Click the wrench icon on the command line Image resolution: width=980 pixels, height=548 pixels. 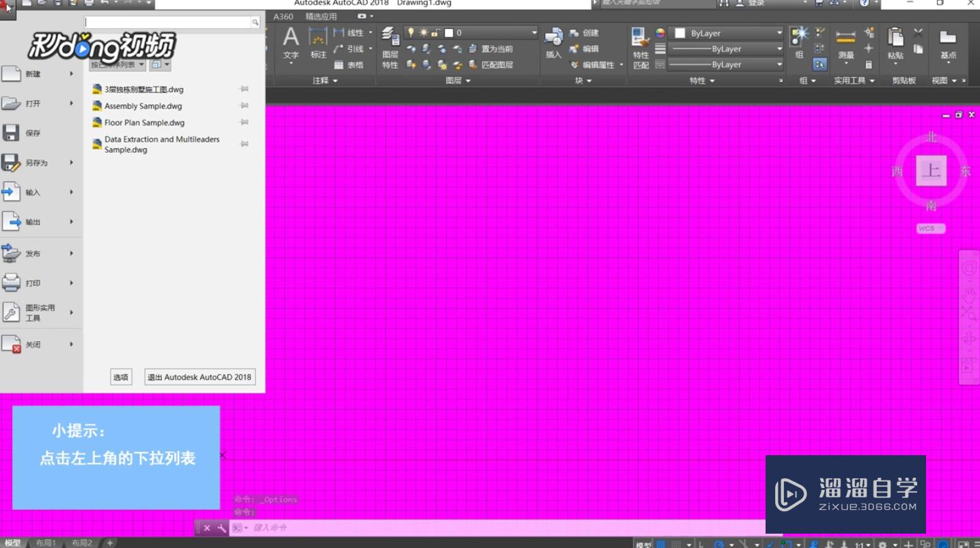tap(221, 528)
